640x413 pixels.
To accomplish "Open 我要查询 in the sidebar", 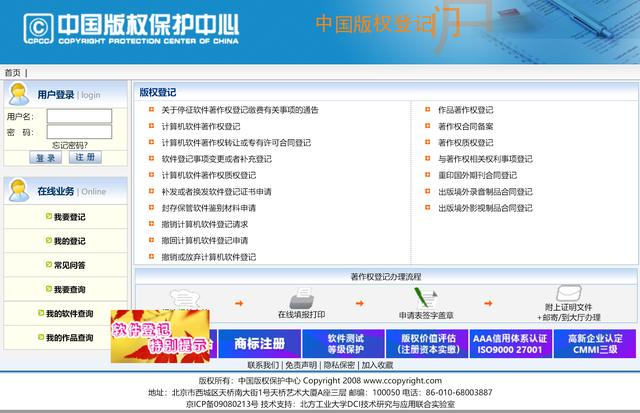I will click(70, 289).
